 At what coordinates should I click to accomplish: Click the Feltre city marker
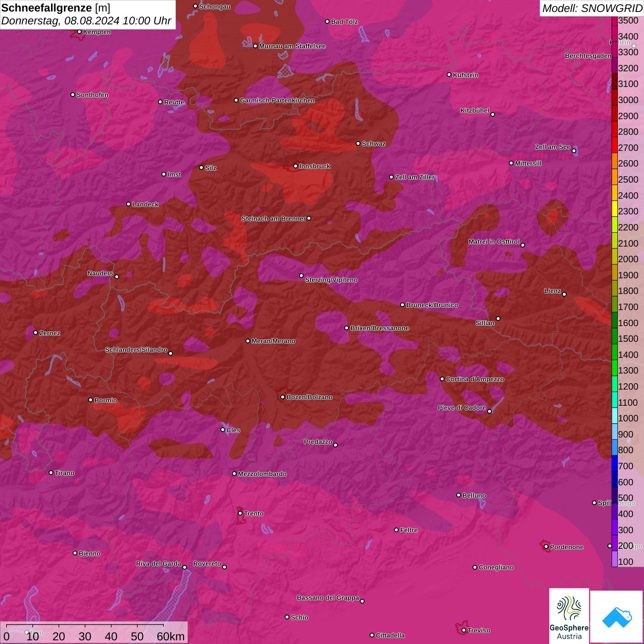click(x=397, y=530)
